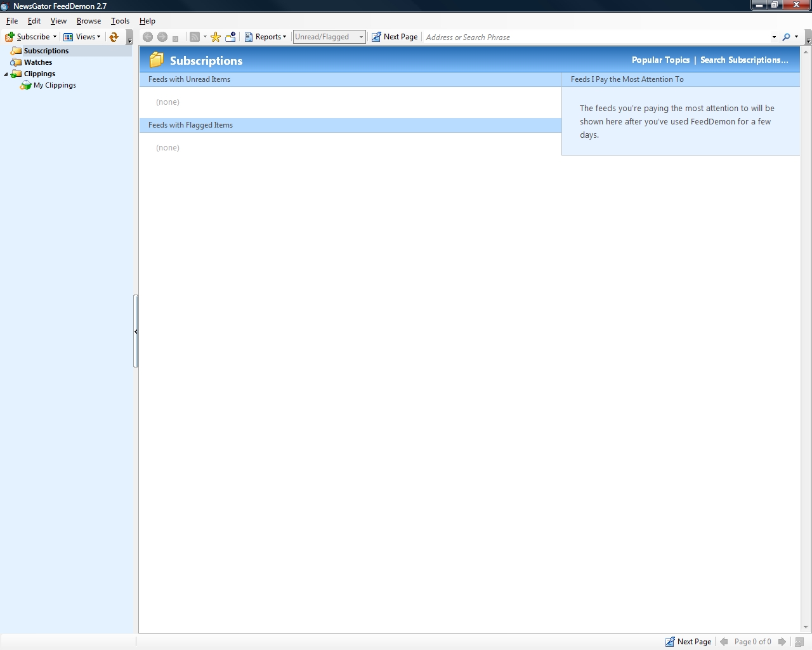Click the new folder icon in toolbar

click(231, 37)
